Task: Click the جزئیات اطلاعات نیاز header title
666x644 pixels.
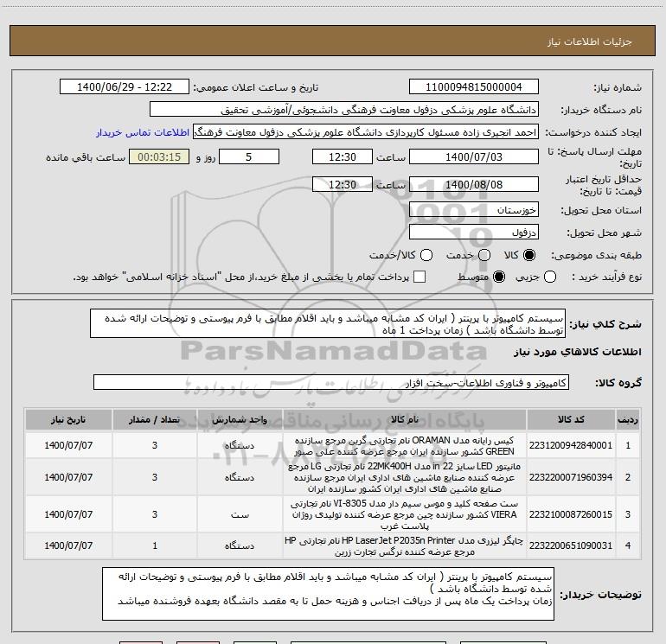Action: click(x=589, y=41)
